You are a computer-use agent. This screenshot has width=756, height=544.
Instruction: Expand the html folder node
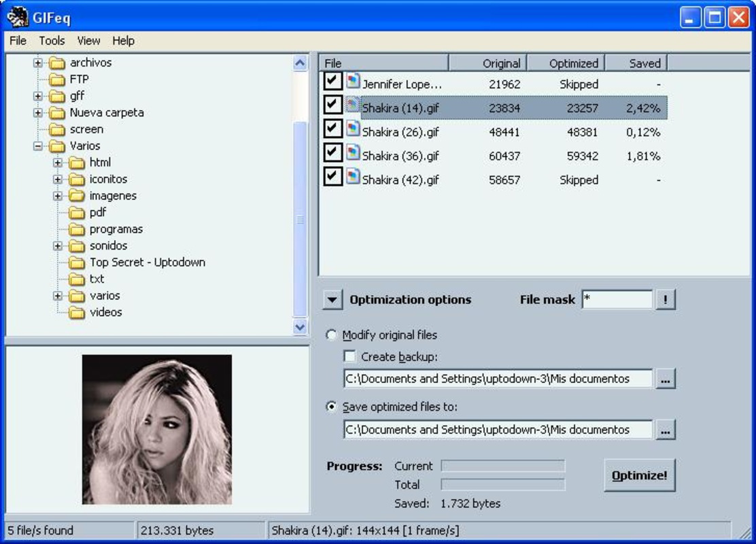[x=58, y=163]
